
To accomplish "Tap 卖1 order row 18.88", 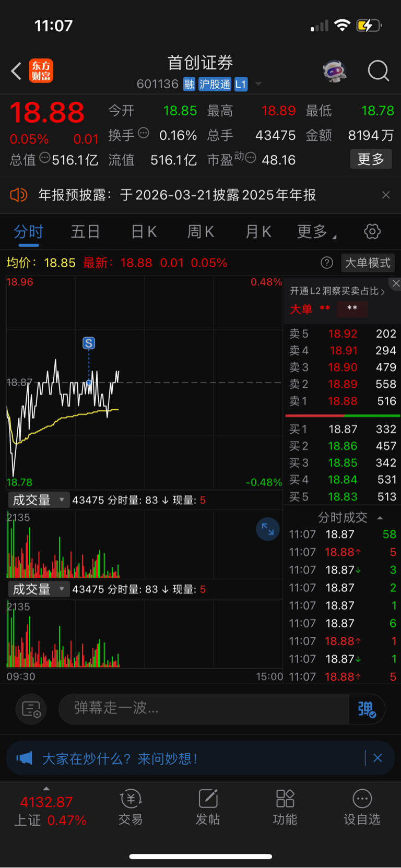I will click(343, 401).
